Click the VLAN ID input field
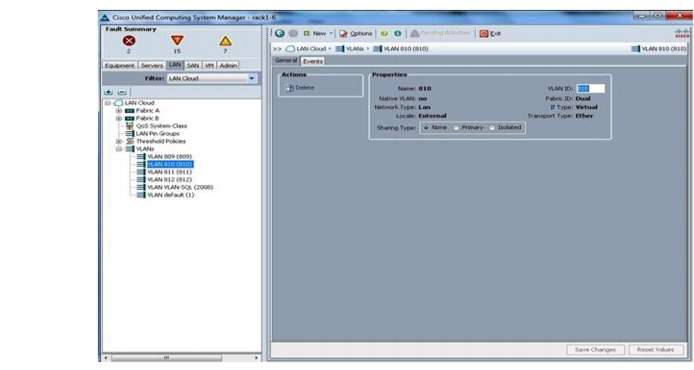Image resolution: width=694 pixels, height=370 pixels. click(590, 89)
